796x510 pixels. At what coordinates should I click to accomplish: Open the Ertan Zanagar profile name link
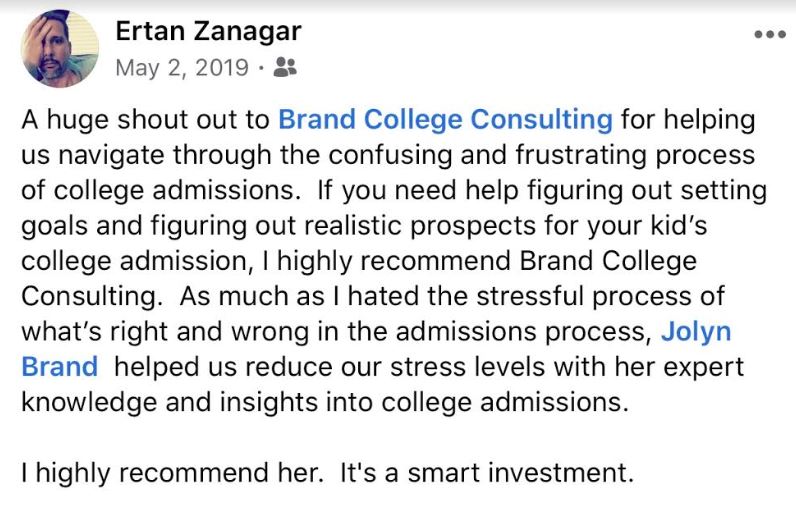pos(208,31)
